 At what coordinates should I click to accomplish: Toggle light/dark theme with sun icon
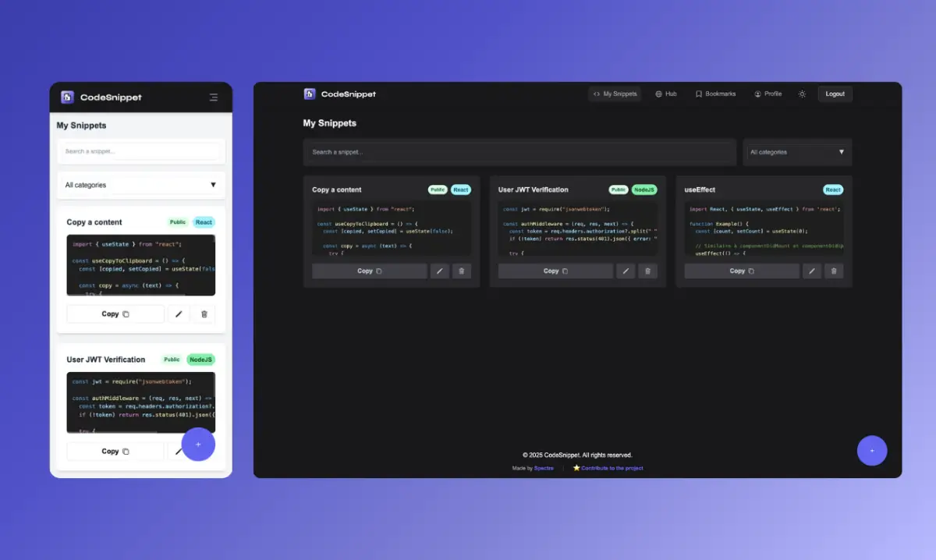pos(802,94)
